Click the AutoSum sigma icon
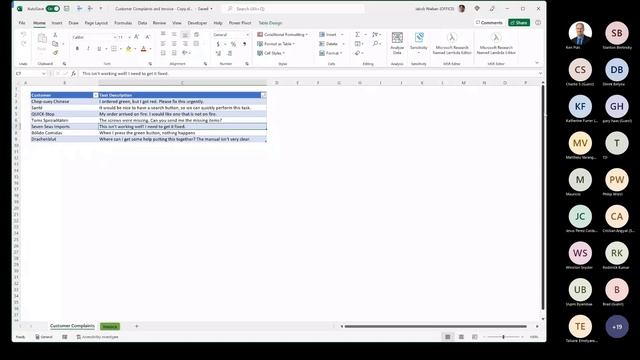This screenshot has width=640, height=360. tap(358, 35)
